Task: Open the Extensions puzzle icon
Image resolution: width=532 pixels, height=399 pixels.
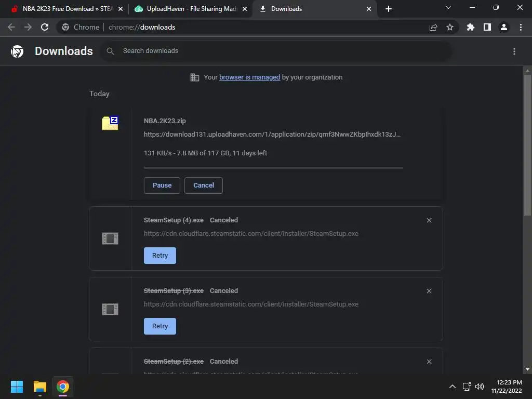Action: [471, 27]
